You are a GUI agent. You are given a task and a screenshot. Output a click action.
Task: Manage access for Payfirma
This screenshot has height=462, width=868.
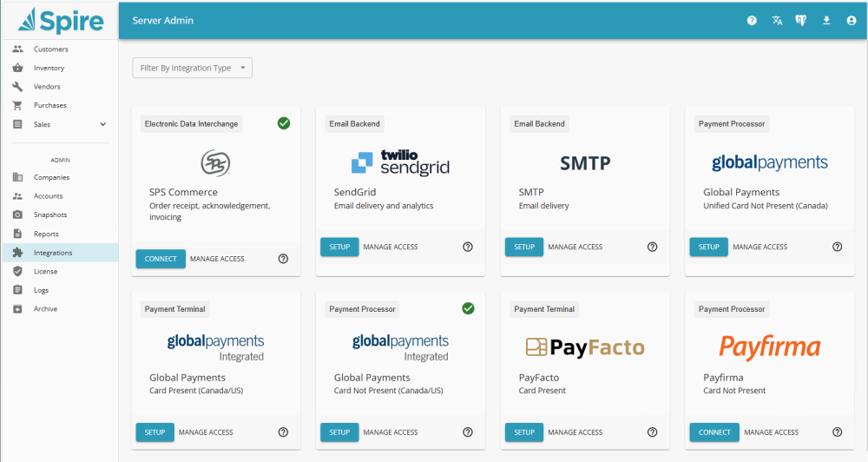click(771, 432)
